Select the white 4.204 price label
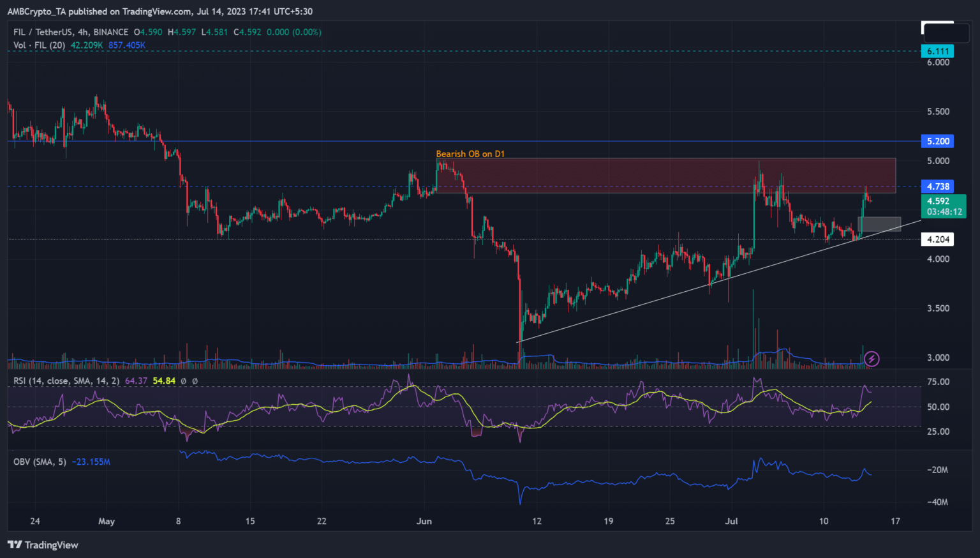The width and height of the screenshot is (980, 558). click(x=937, y=239)
